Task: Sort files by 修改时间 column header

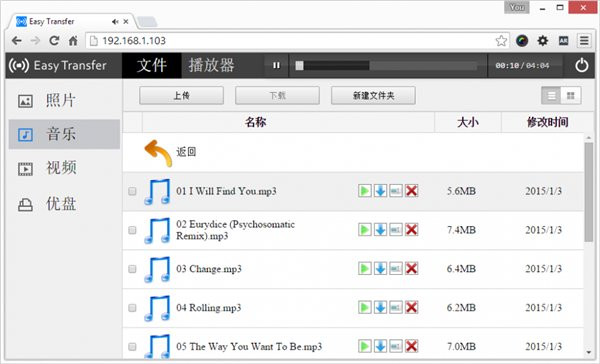Action: [547, 122]
